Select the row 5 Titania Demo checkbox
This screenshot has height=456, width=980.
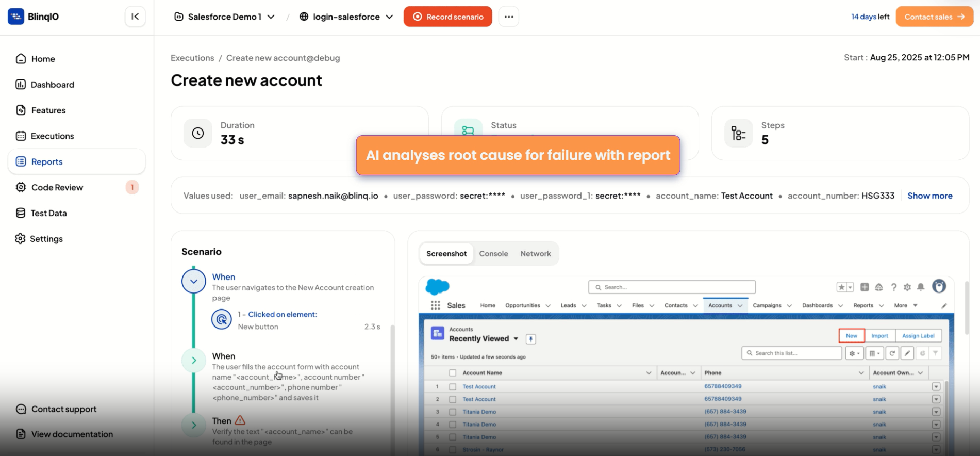tap(453, 437)
